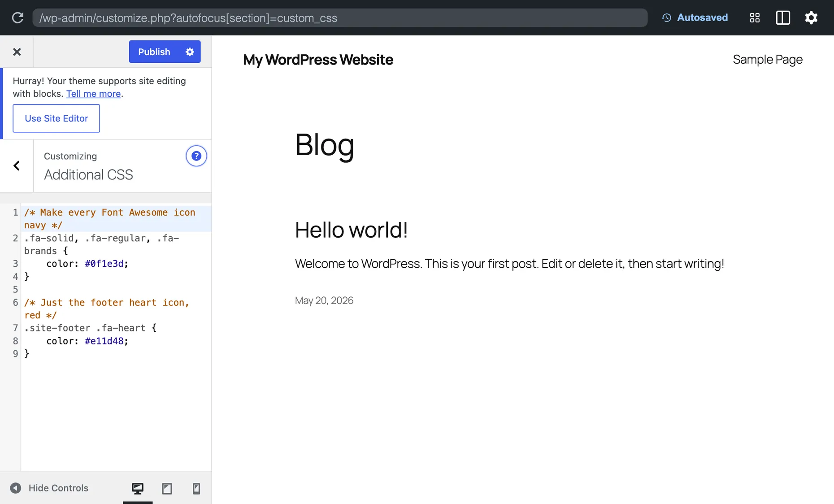Publish the customizer changes

(154, 52)
